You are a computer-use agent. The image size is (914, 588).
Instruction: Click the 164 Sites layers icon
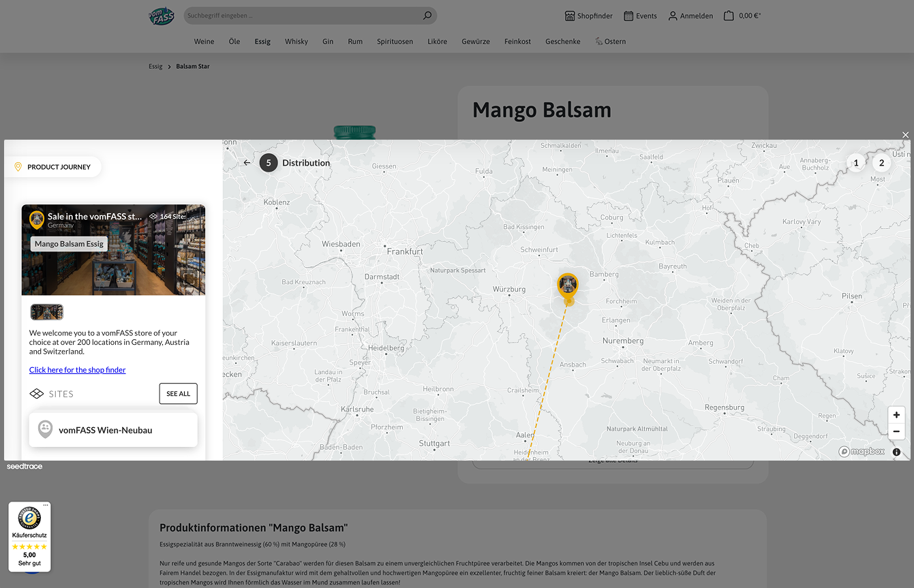pyautogui.click(x=153, y=217)
